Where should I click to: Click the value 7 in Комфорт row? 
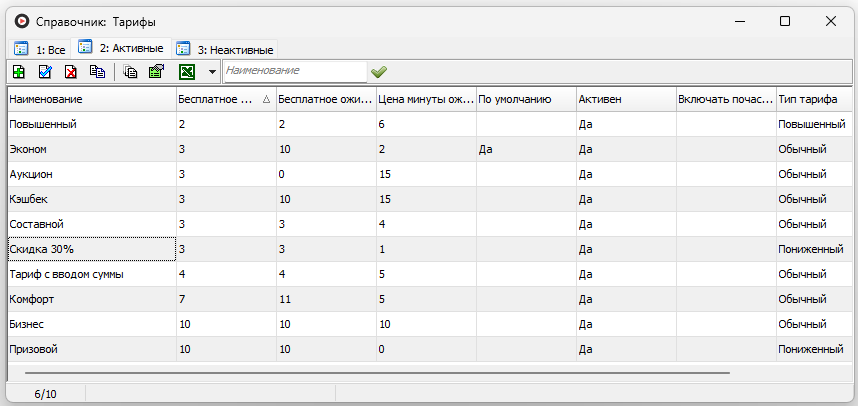[226, 299]
